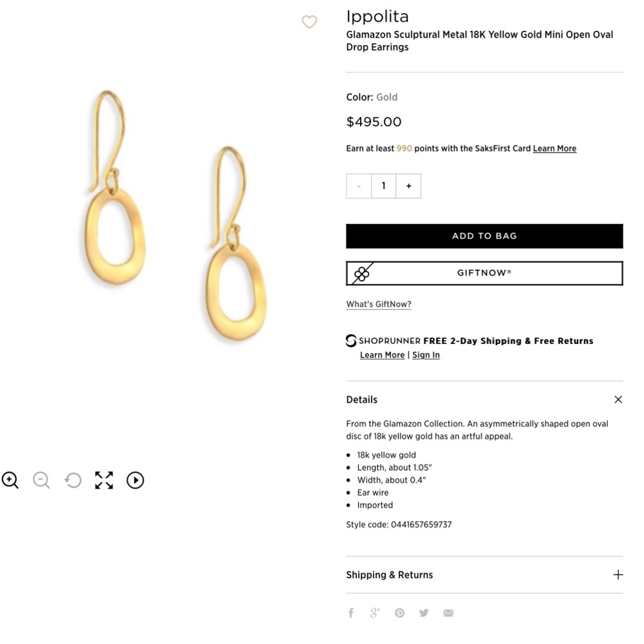The image size is (644, 644).
Task: Collapse the Details section
Action: coord(618,399)
